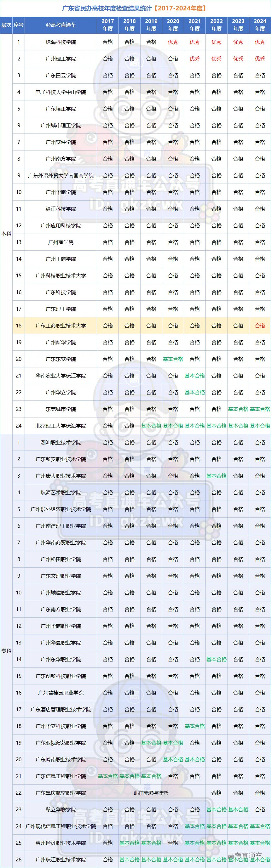
Task: Select school name 广州理工学院
Action: [61, 59]
